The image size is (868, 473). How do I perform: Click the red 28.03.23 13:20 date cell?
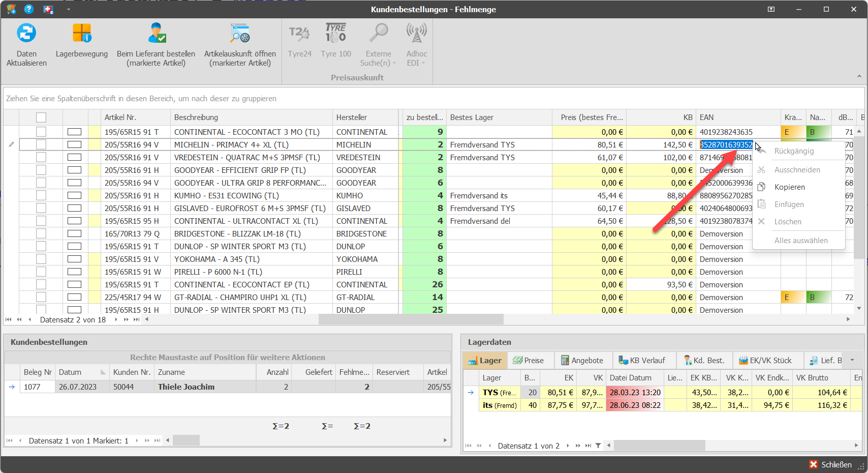[635, 393]
